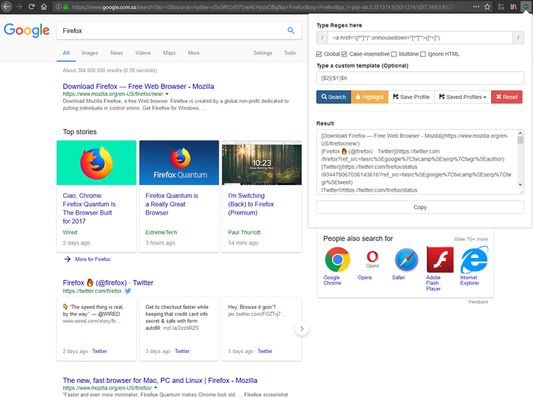Open the Opera suggestion icon

372,260
